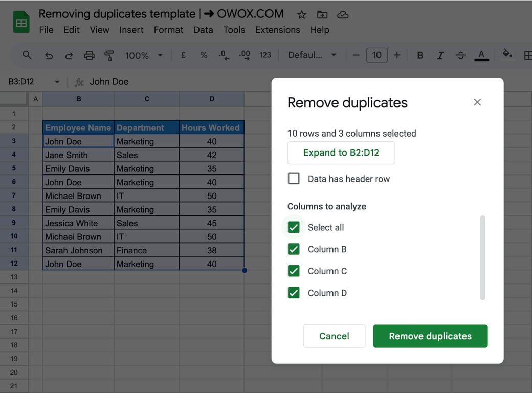Image resolution: width=532 pixels, height=393 pixels.
Task: Select column B header
Action: pyautogui.click(x=78, y=99)
